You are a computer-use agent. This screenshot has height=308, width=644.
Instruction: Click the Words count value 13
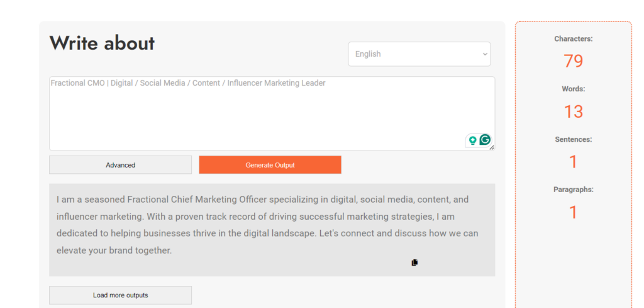[573, 111]
